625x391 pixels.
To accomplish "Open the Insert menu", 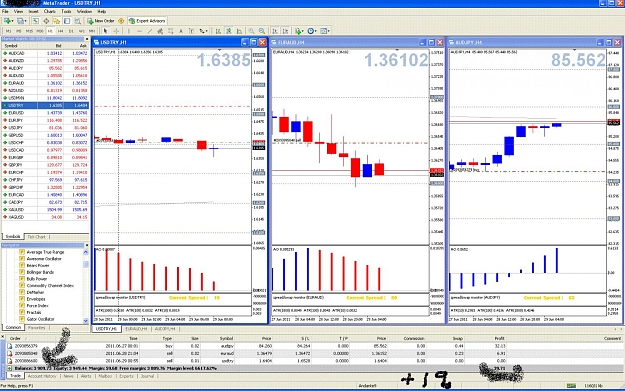I will pyautogui.click(x=33, y=12).
